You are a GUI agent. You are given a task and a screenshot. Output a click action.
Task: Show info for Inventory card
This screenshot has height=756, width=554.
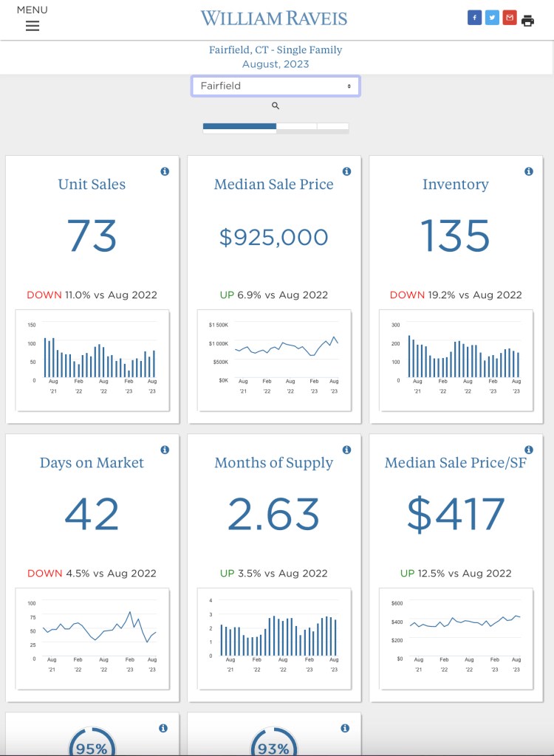(x=528, y=171)
